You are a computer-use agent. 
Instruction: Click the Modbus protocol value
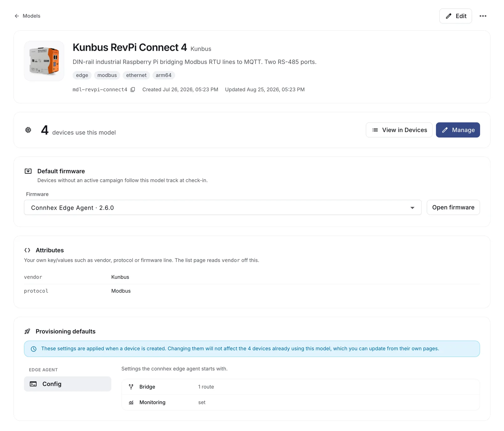121,291
